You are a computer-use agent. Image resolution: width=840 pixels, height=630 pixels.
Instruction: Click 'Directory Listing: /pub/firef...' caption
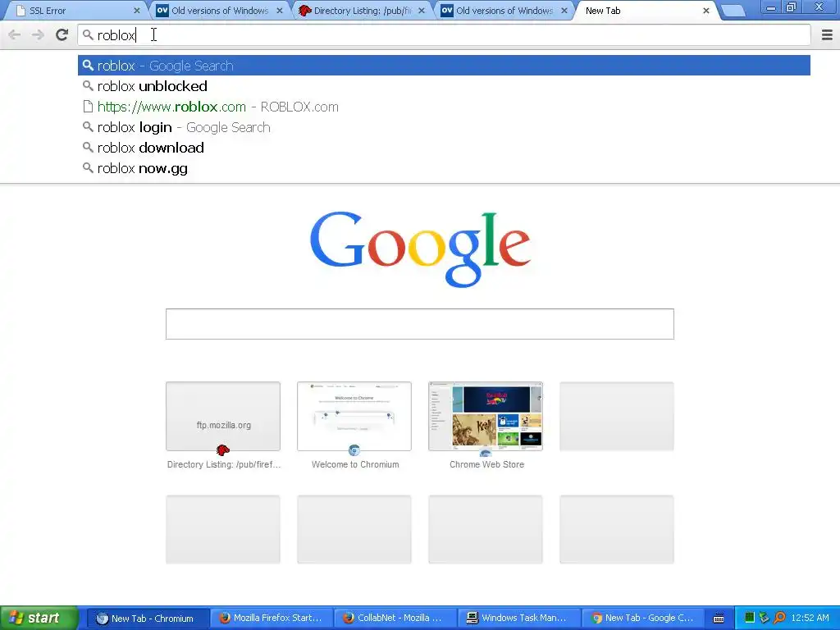coord(223,464)
